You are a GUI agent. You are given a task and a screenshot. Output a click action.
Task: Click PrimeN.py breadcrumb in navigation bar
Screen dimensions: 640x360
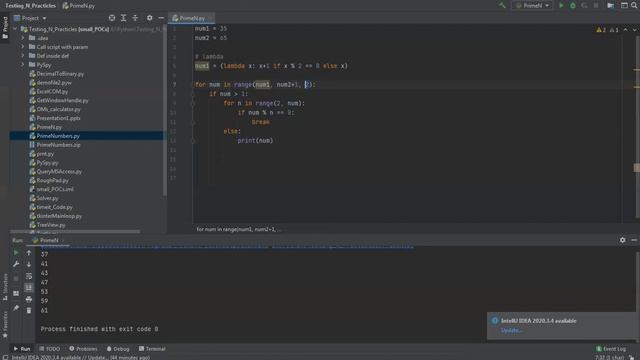tap(79, 6)
